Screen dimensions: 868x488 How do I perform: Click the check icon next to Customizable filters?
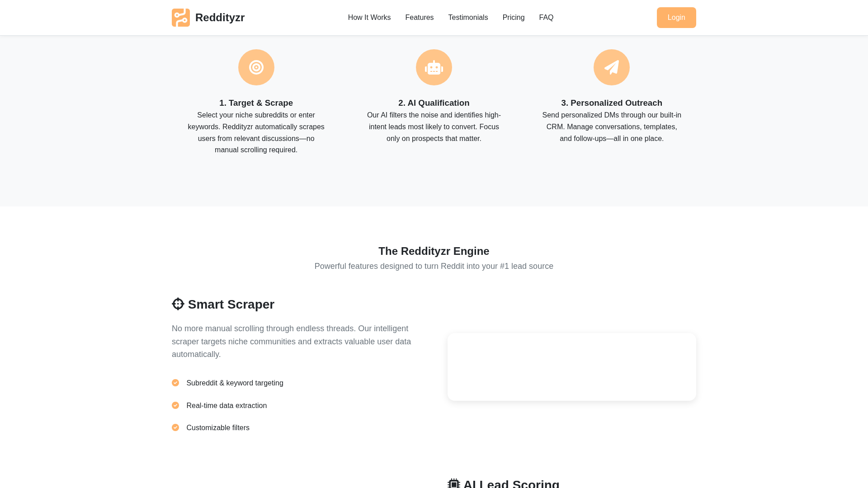(175, 427)
